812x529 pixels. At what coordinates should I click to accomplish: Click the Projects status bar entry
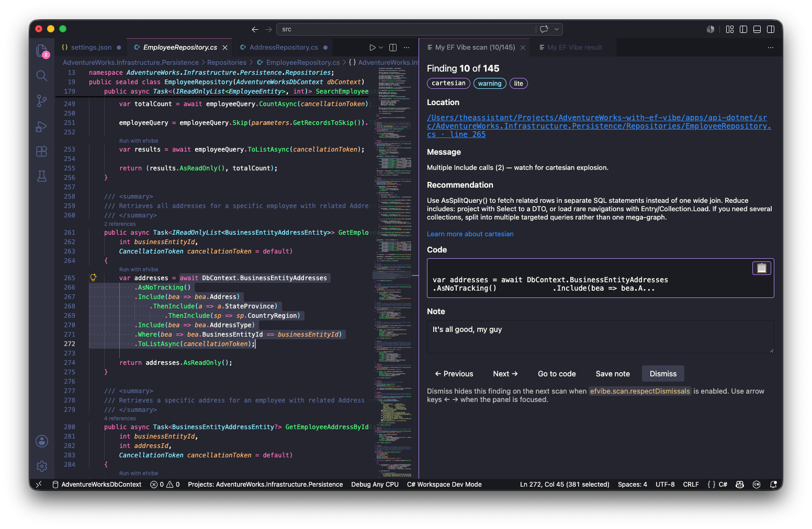tap(265, 485)
